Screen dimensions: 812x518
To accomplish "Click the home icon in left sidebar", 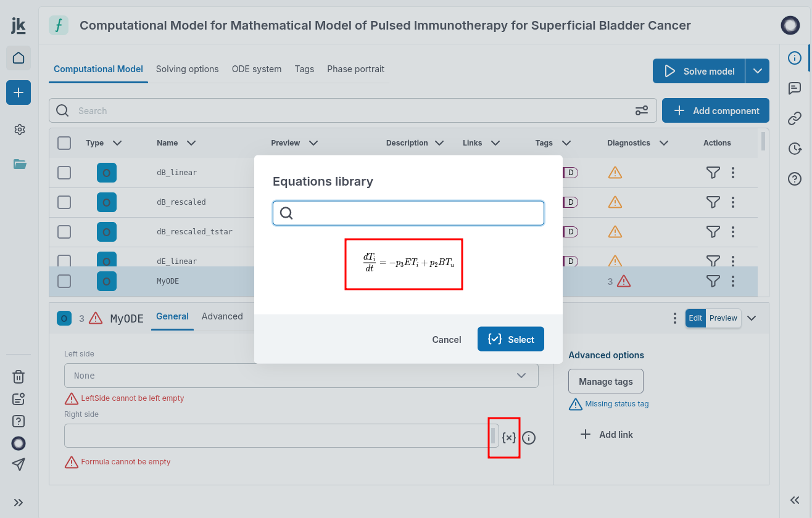I will click(19, 58).
